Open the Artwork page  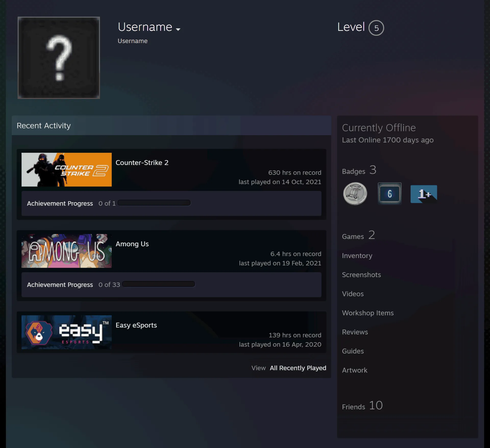354,370
